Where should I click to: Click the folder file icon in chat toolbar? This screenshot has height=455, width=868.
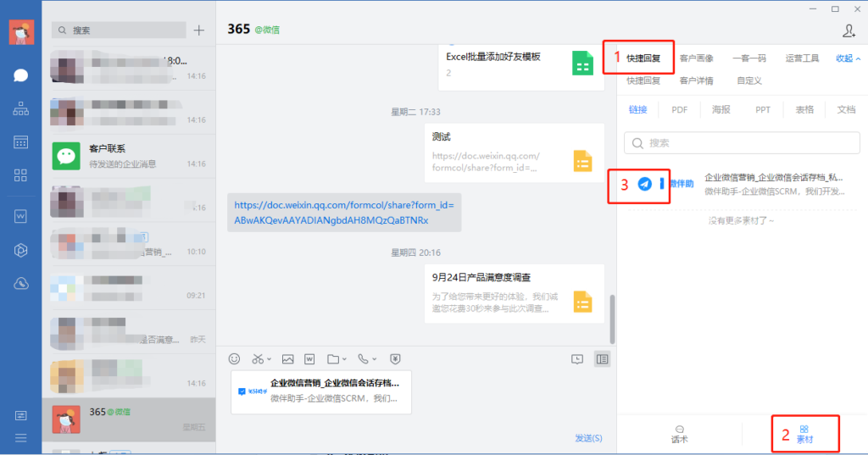pyautogui.click(x=332, y=359)
